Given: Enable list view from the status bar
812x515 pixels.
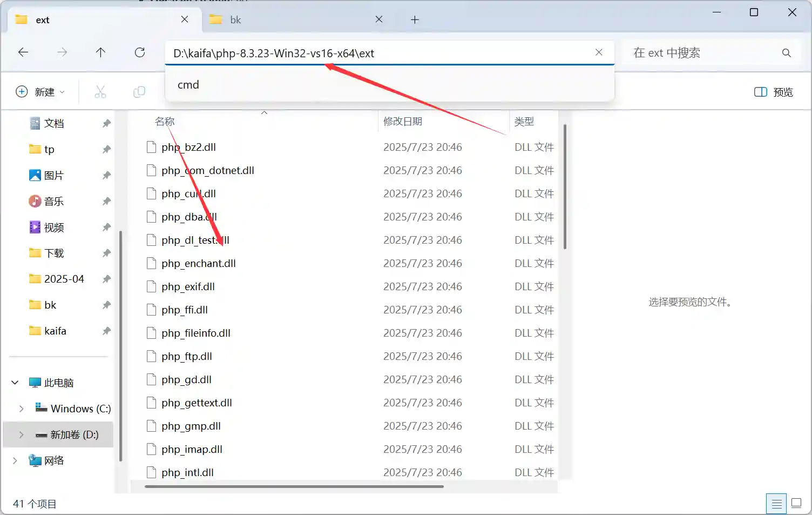Looking at the screenshot, I should click(797, 503).
